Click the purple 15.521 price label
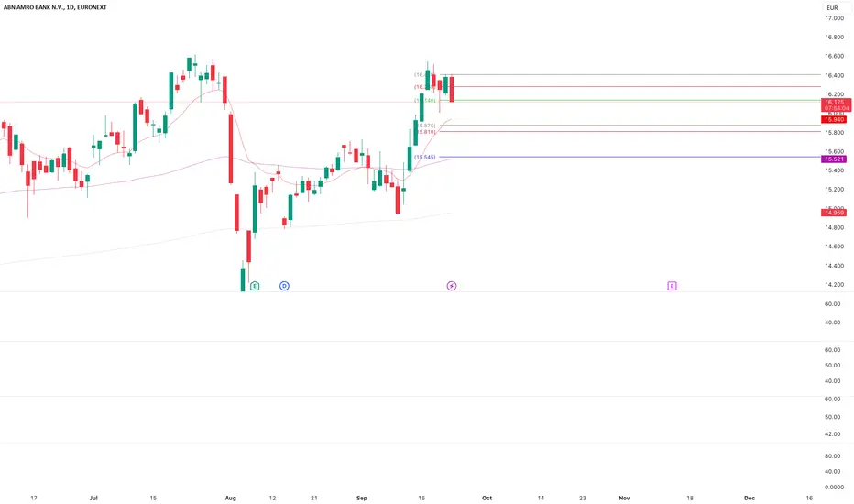The image size is (854, 504). click(x=834, y=159)
